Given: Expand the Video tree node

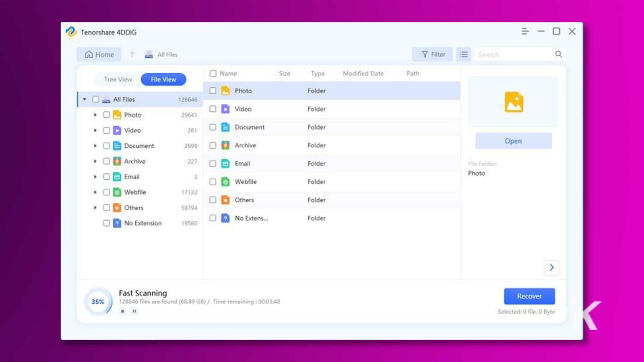Looking at the screenshot, I should click(x=95, y=130).
